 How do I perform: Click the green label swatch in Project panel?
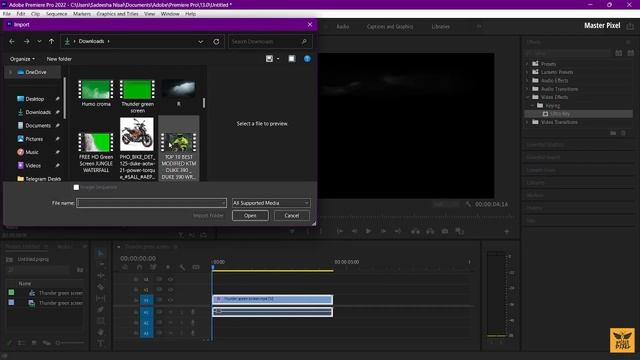[11, 292]
